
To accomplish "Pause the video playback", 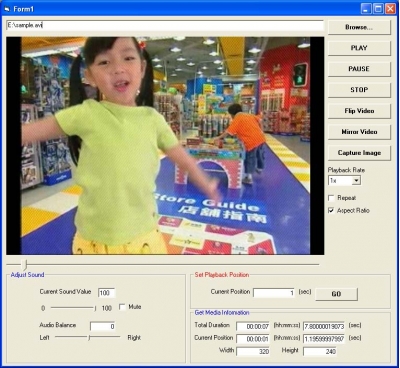I will (x=359, y=69).
